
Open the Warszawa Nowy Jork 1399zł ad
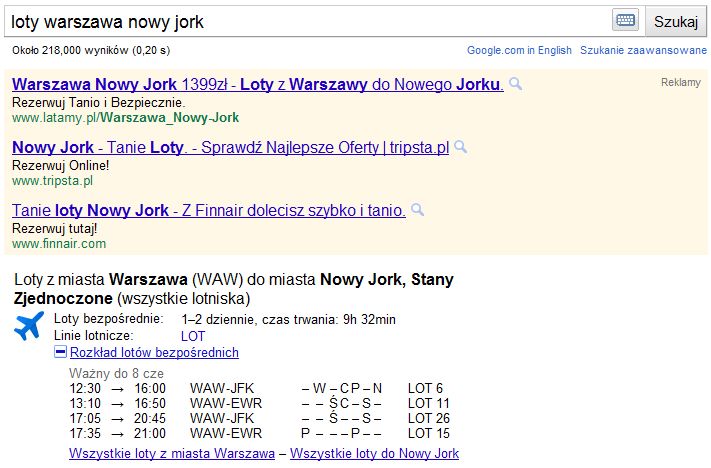pos(257,84)
